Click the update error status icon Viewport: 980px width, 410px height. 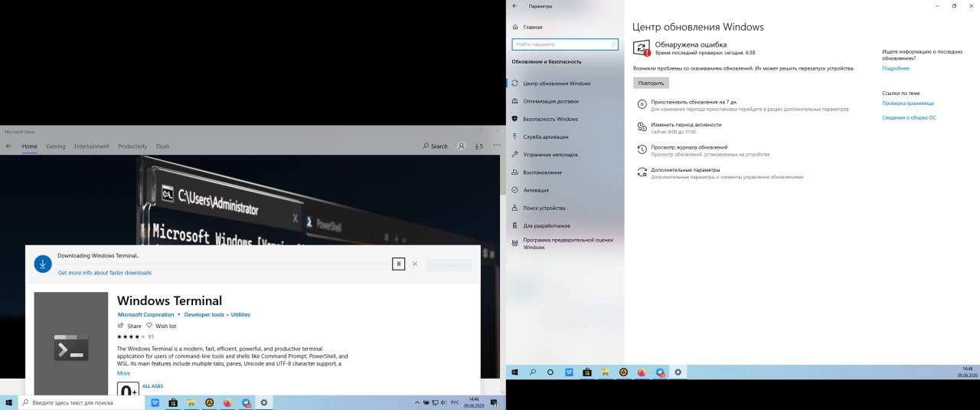[x=642, y=48]
